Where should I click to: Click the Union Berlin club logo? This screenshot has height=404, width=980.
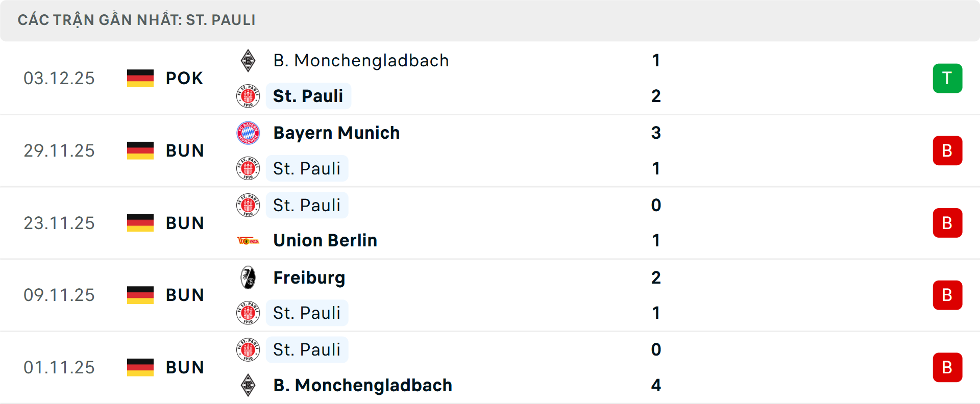coord(249,240)
